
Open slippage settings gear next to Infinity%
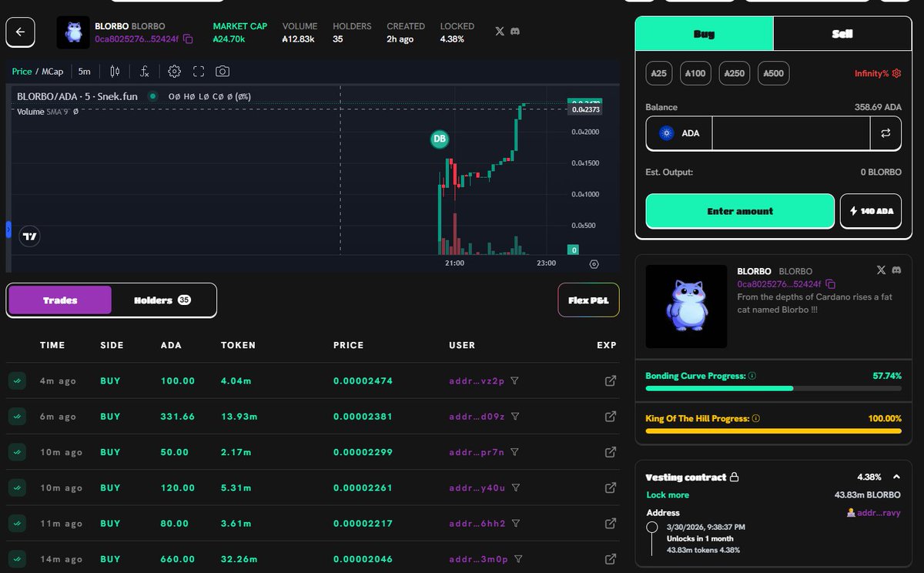point(896,74)
